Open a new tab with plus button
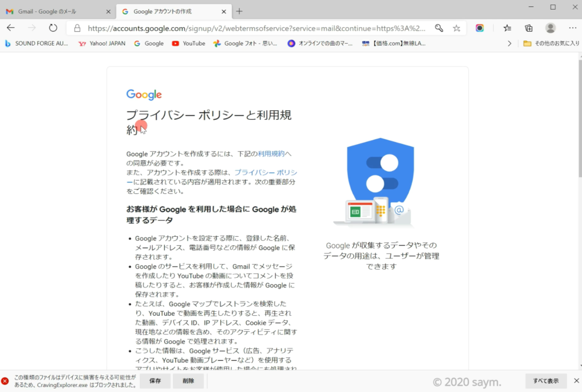The width and height of the screenshot is (582, 392). point(239,11)
